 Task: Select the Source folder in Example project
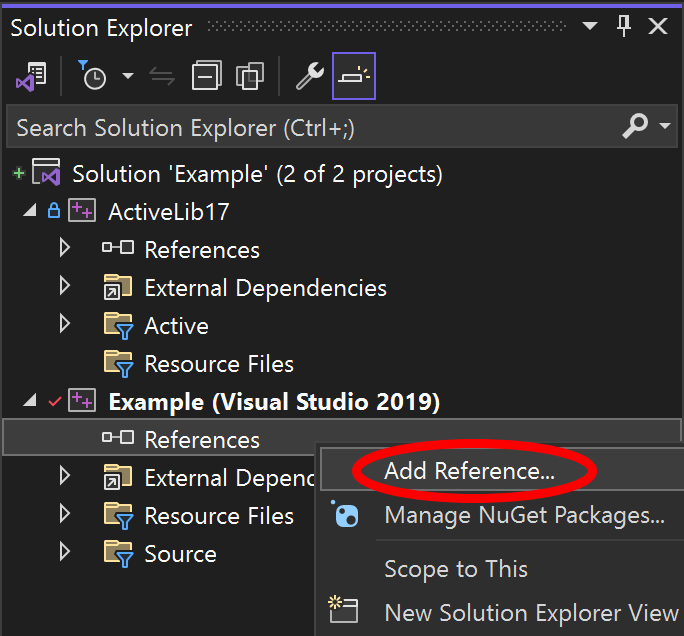180,554
